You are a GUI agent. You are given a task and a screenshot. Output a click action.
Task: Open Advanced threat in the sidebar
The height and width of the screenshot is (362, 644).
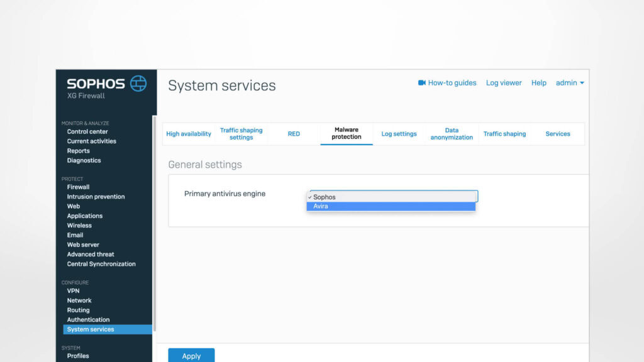[x=91, y=255]
